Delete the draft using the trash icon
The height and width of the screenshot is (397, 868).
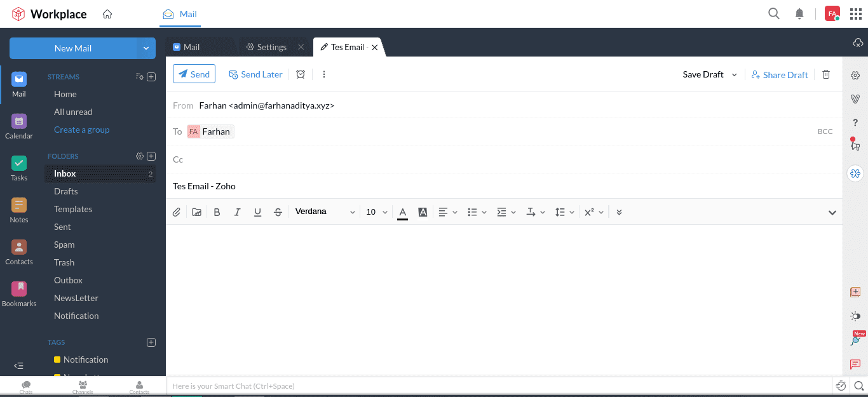tap(826, 74)
